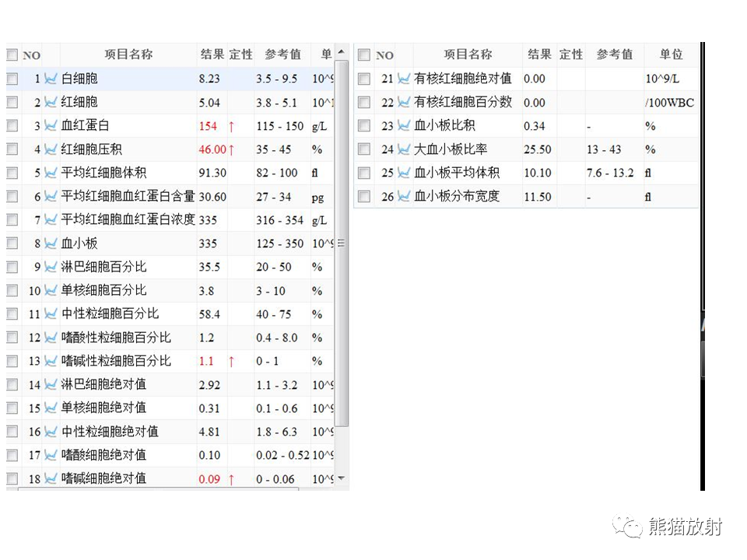747x560 pixels.
Task: Open chart icon for 平均红细胞血红蛋白浓度
Action: 51,219
